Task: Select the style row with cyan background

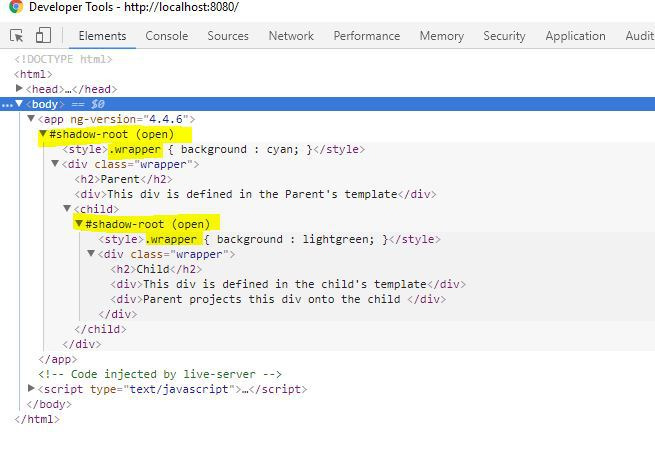Action: point(213,149)
